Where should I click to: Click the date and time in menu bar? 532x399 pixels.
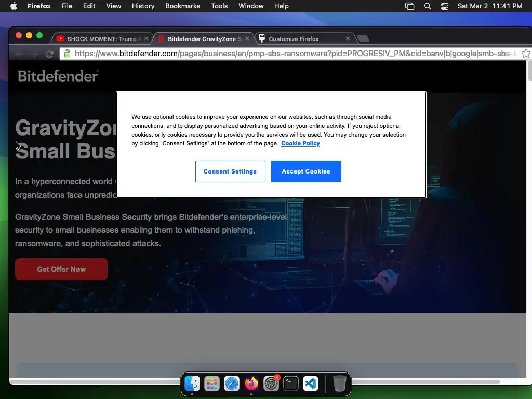(x=490, y=6)
